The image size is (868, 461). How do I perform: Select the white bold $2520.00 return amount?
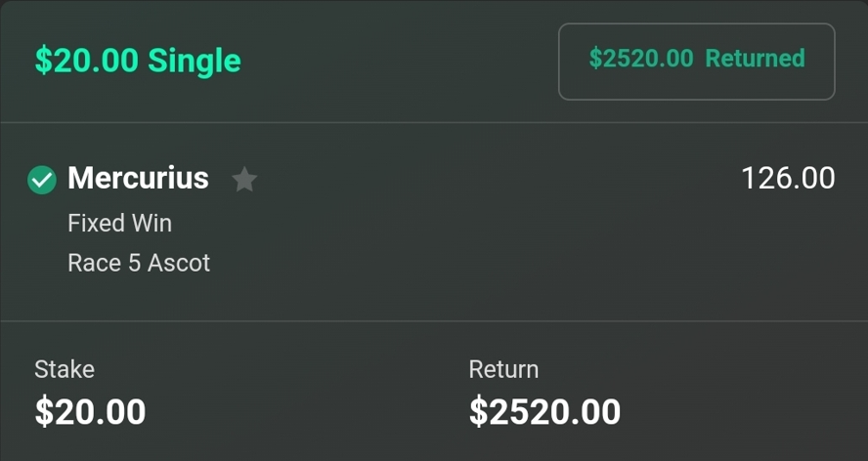[544, 411]
